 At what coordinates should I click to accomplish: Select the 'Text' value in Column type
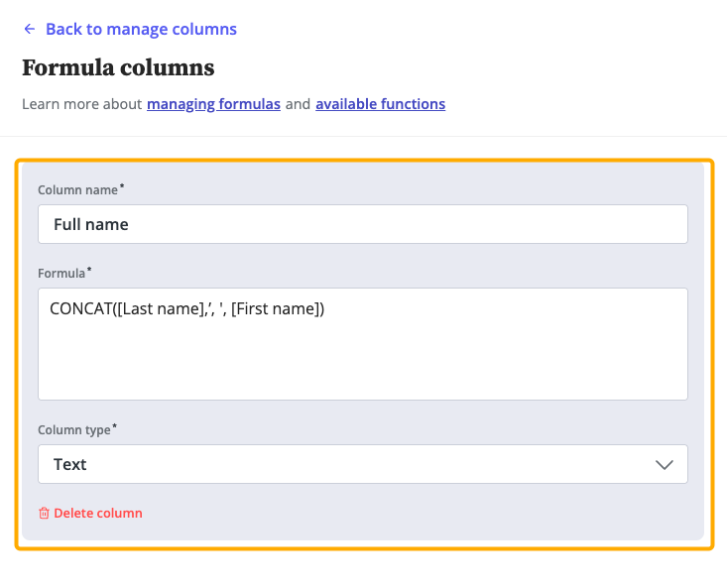(x=70, y=464)
